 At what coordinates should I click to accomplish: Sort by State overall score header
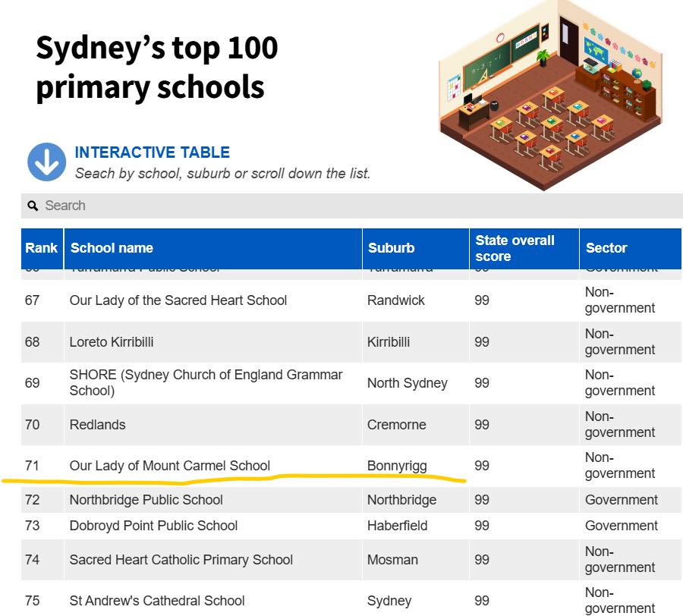[x=524, y=248]
